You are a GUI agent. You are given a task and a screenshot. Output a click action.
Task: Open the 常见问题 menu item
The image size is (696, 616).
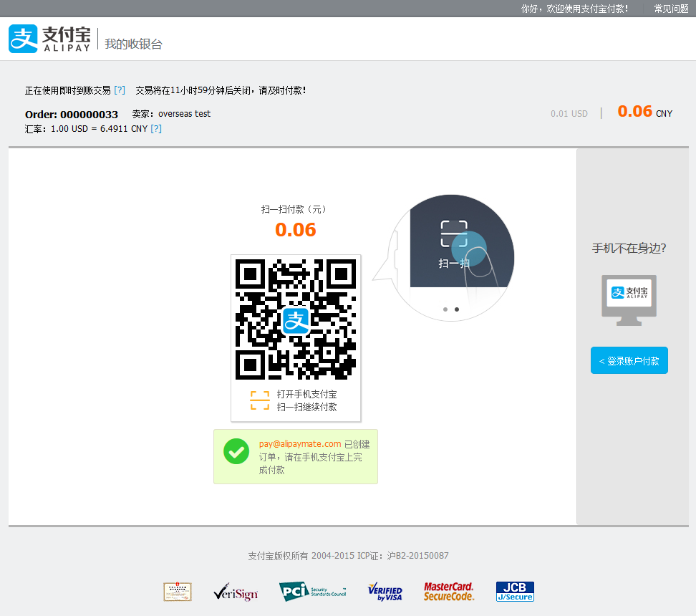(x=670, y=9)
